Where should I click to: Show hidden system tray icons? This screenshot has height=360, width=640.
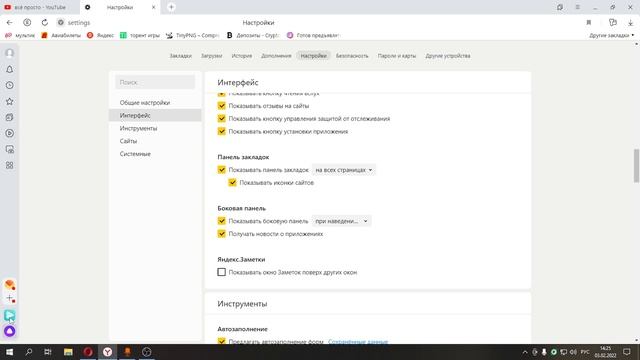tap(525, 352)
